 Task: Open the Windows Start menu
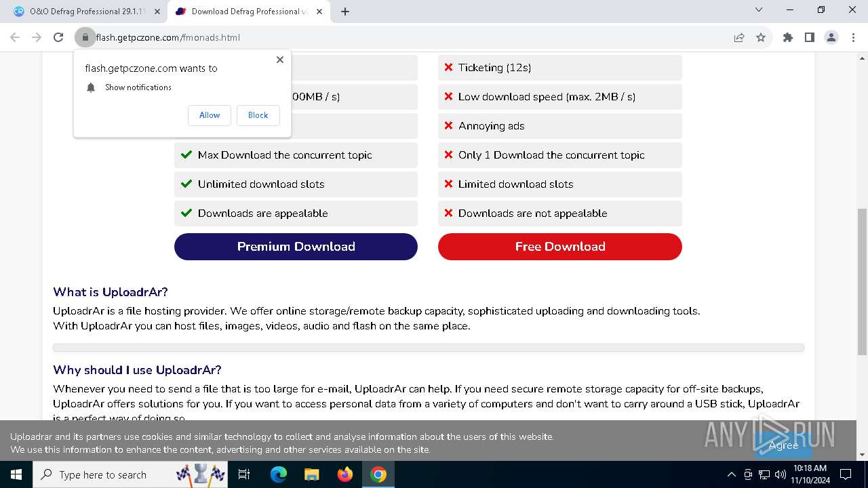[x=16, y=474]
